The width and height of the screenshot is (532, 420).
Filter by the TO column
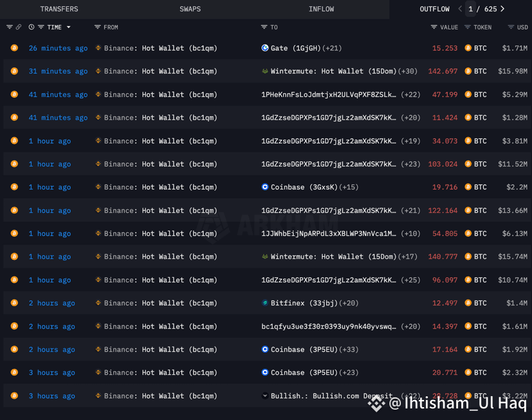pyautogui.click(x=264, y=27)
